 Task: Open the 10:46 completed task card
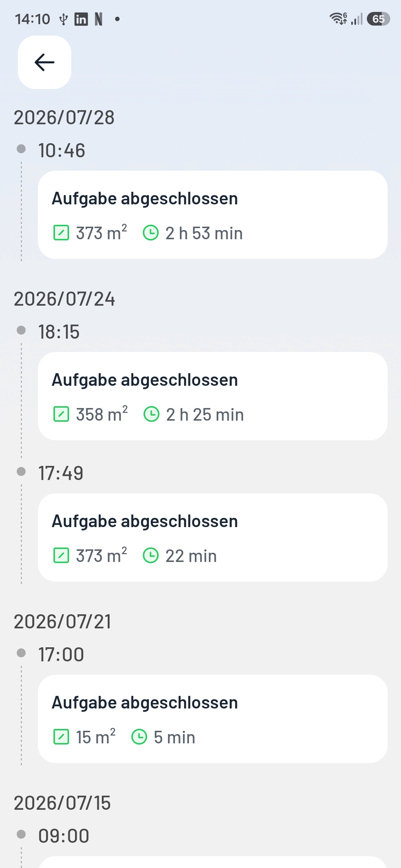point(213,215)
